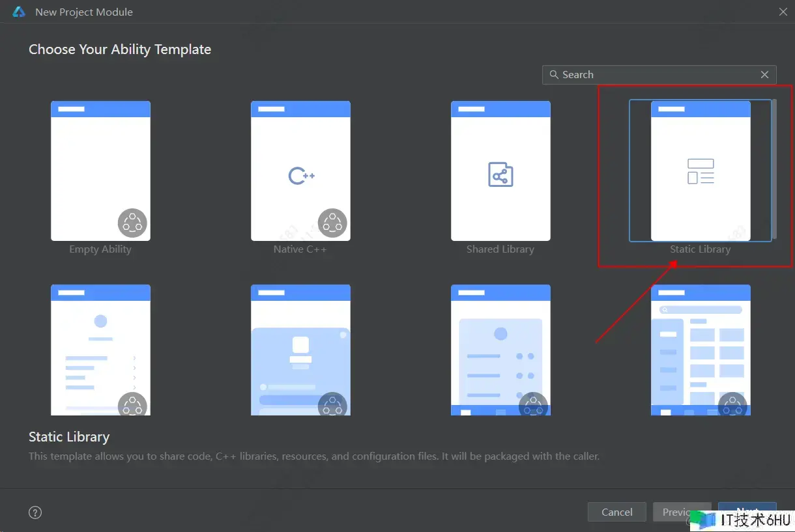Viewport: 795px width, 532px height.
Task: Click the layout icon on the Static Library template
Action: coord(701,171)
